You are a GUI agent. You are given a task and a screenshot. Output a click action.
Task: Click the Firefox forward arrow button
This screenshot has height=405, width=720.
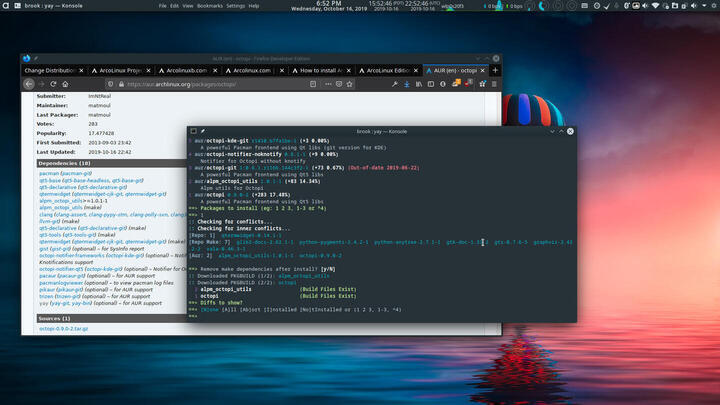coord(41,84)
